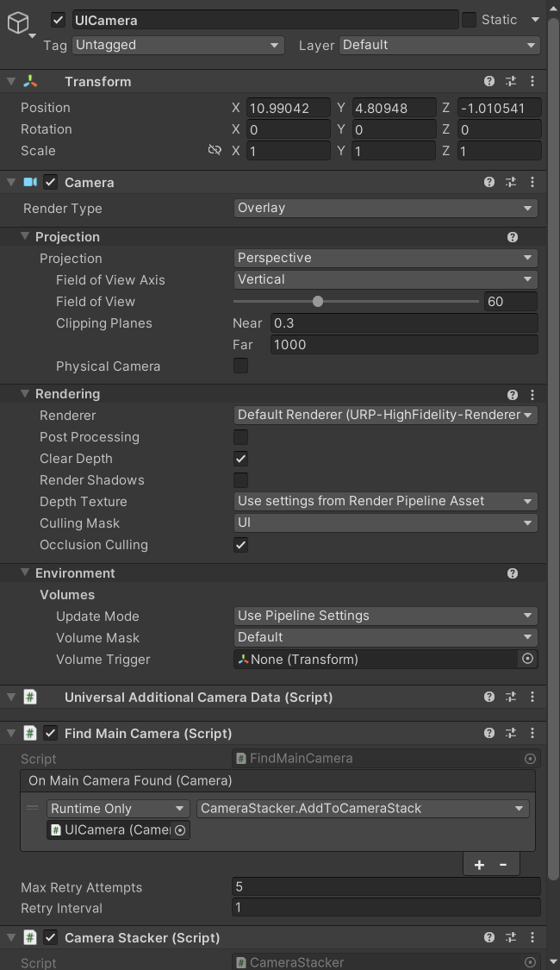Image resolution: width=560 pixels, height=970 pixels.
Task: Click the Position X value field
Action: pyautogui.click(x=289, y=108)
